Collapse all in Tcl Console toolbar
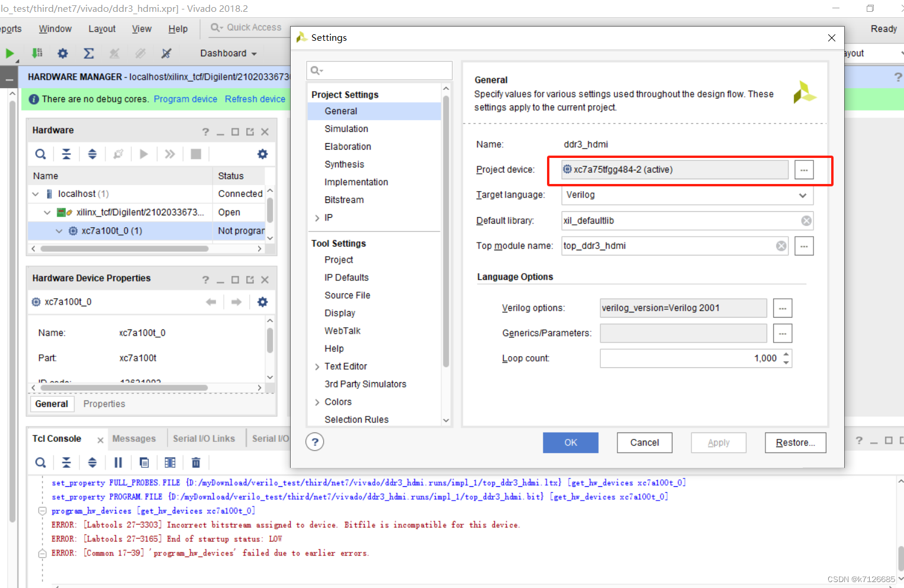 [x=66, y=463]
